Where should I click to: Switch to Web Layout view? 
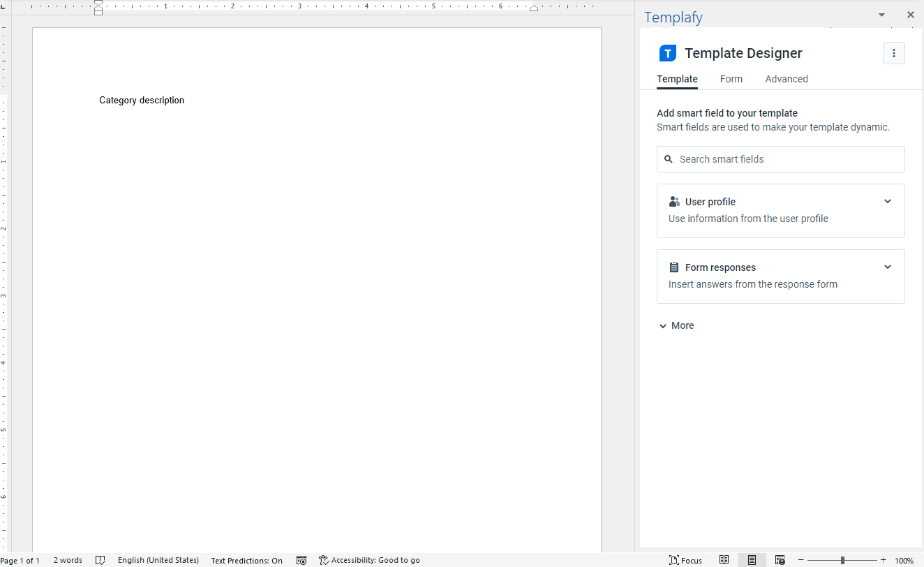(780, 559)
